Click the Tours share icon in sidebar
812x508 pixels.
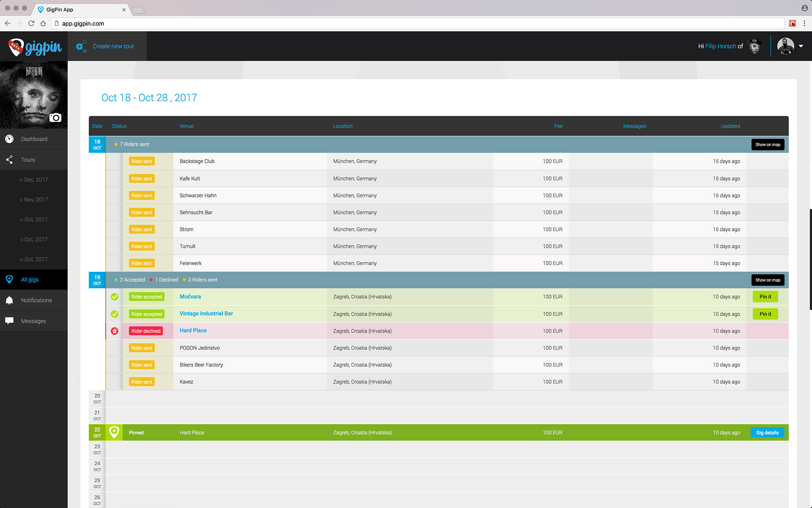pyautogui.click(x=9, y=160)
